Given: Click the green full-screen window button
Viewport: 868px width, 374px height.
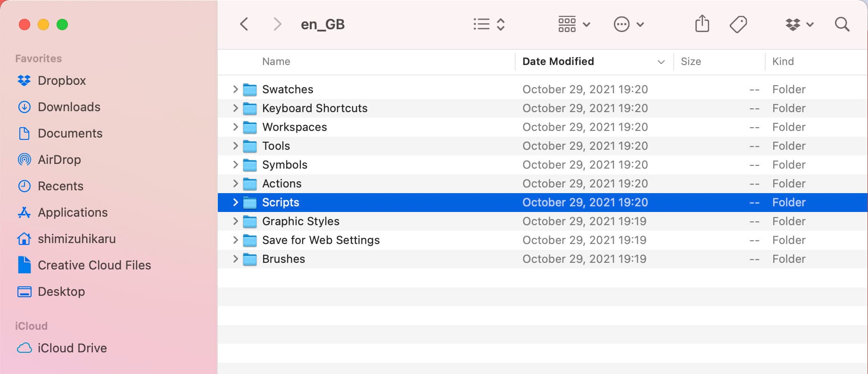Looking at the screenshot, I should 62,24.
